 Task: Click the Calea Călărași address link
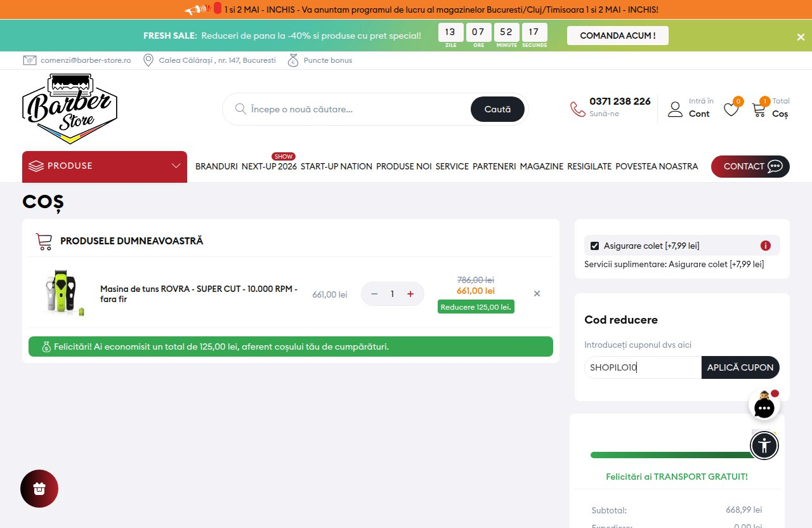point(217,60)
